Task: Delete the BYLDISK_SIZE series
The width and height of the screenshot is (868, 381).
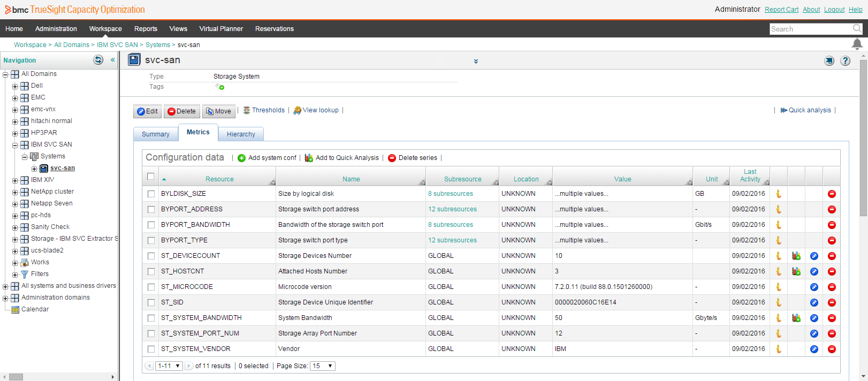Action: point(832,194)
